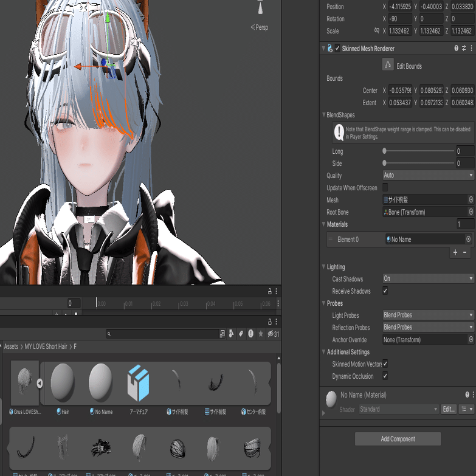Open the Quality Auto dropdown
The height and width of the screenshot is (476, 476).
point(428,175)
